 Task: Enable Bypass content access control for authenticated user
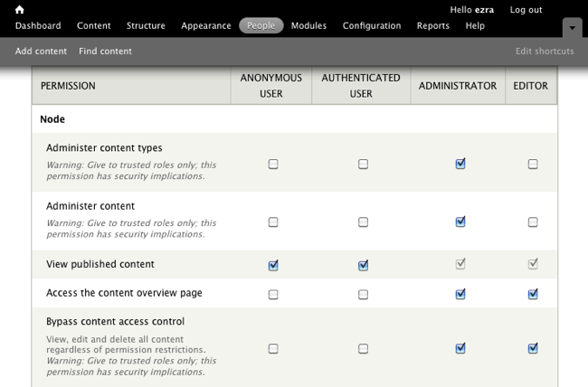point(363,349)
